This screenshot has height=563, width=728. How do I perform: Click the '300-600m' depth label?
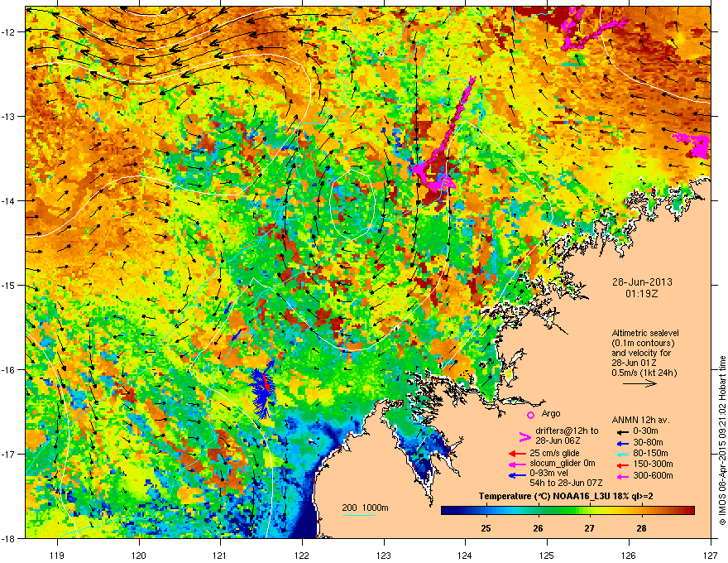[x=653, y=475]
